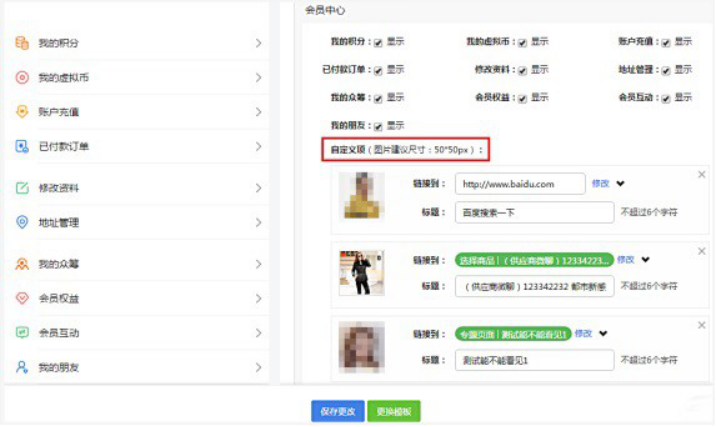
Task: Click the 我的朋友 person icon
Action: (x=21, y=367)
